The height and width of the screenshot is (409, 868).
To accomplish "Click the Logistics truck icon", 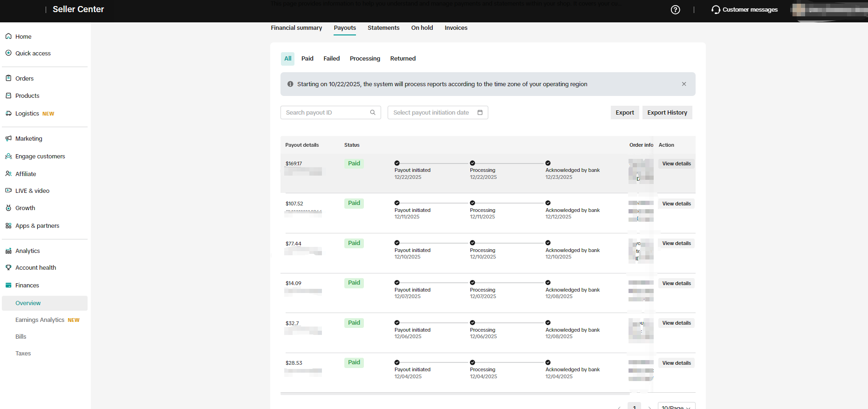I will 8,113.
